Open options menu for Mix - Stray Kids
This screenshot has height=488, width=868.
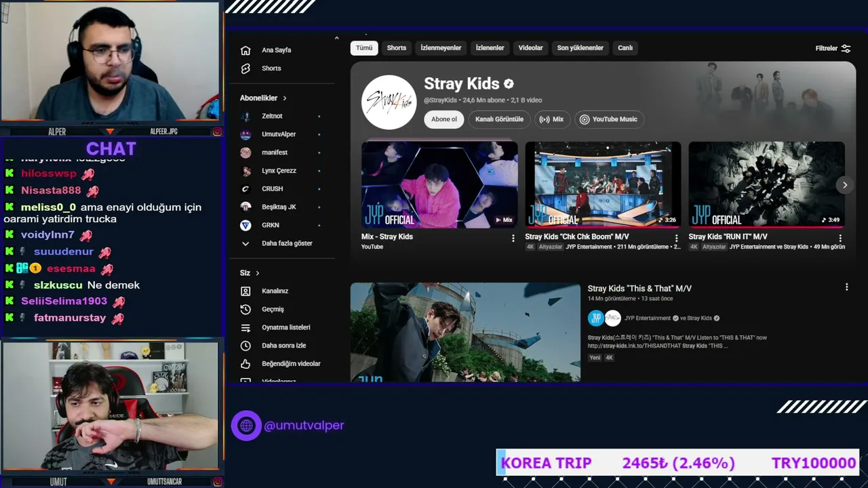click(x=513, y=238)
